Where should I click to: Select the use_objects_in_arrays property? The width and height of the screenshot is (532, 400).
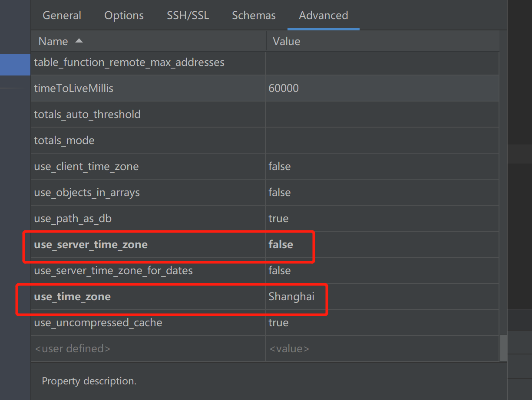(x=86, y=192)
